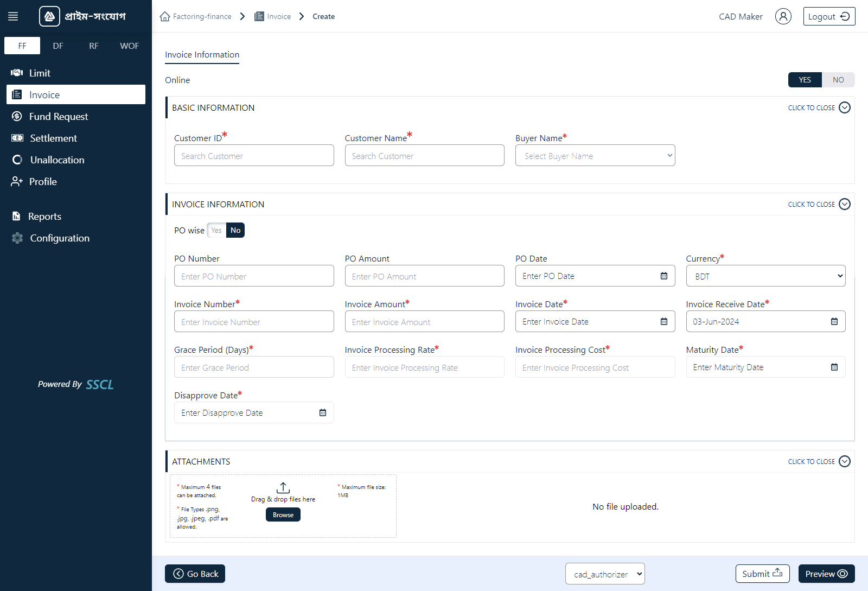Open the Disapprove Date calendar icon
868x591 pixels.
coord(323,412)
